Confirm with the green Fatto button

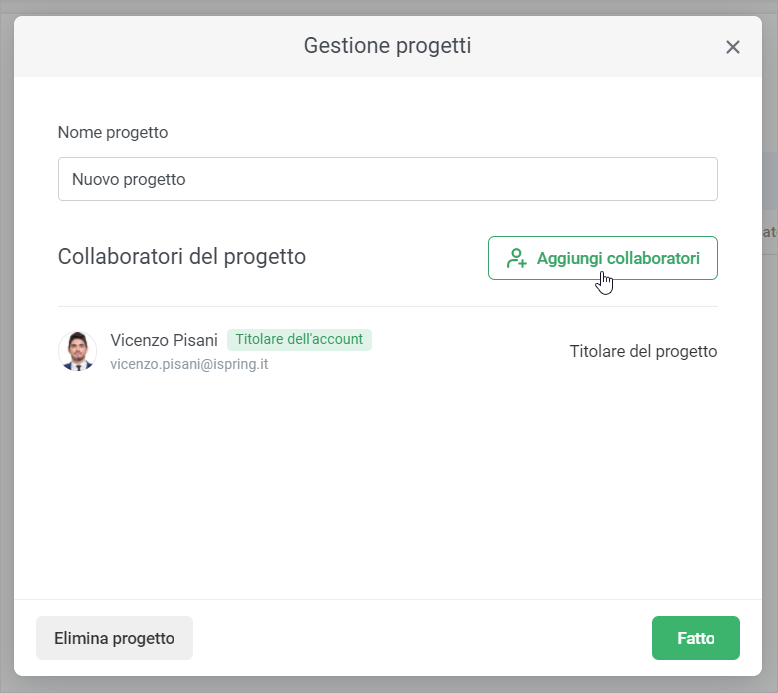tap(695, 638)
